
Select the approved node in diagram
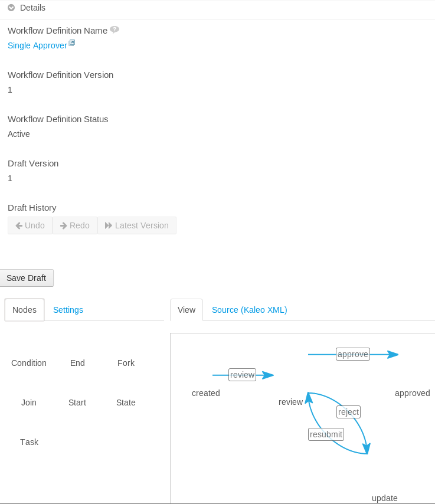(x=413, y=393)
